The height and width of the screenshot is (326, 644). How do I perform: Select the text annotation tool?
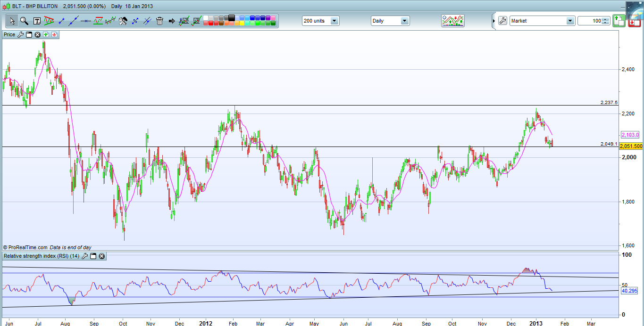pos(37,21)
